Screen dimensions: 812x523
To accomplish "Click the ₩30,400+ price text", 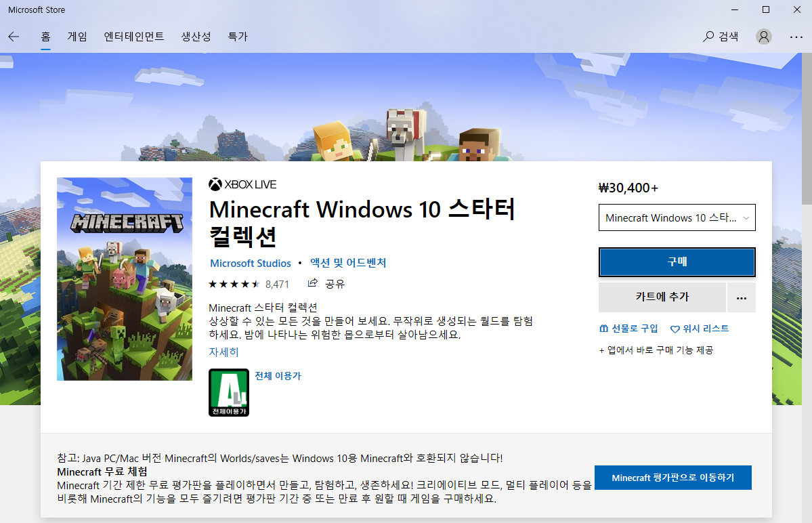I will tap(628, 188).
